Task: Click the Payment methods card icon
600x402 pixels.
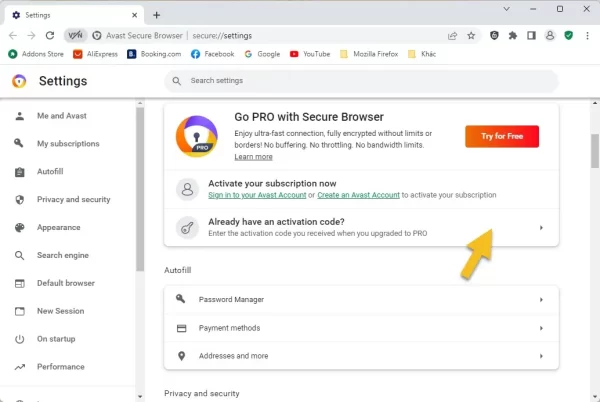Action: click(181, 328)
